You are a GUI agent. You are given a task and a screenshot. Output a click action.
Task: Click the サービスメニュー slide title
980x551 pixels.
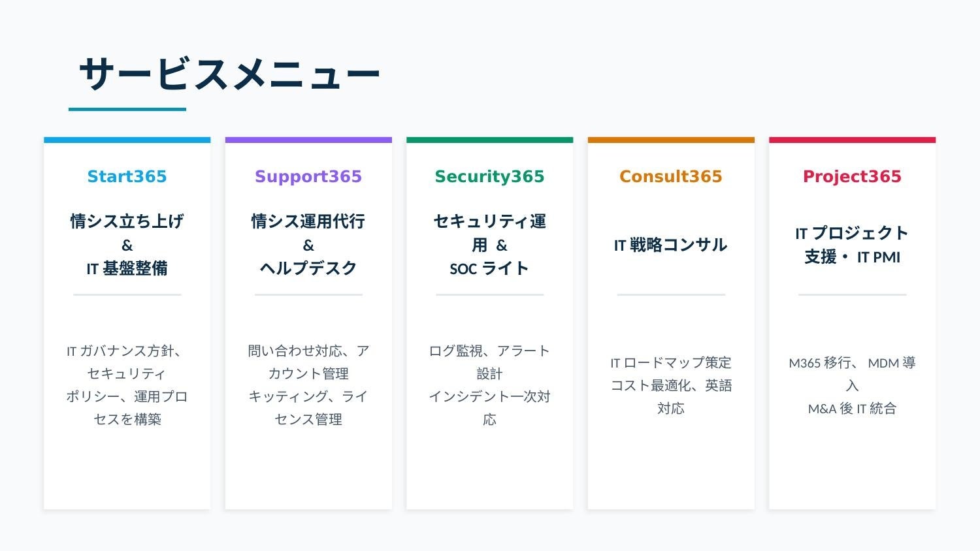(229, 73)
